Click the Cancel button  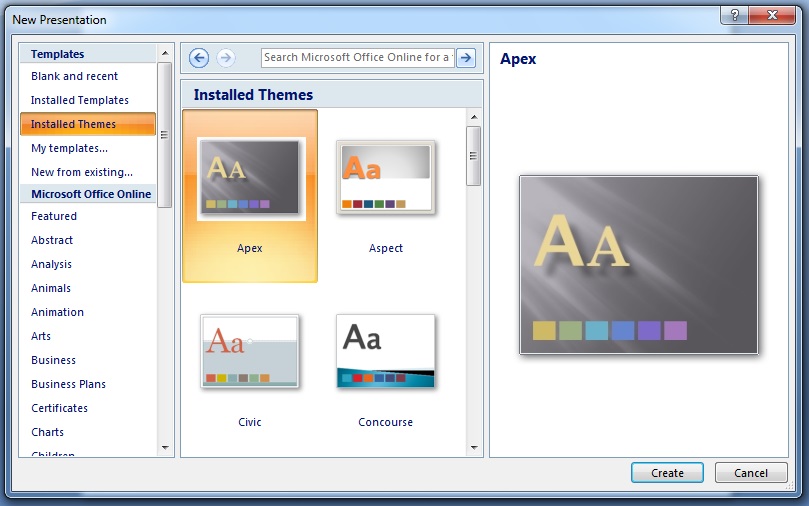pyautogui.click(x=751, y=472)
